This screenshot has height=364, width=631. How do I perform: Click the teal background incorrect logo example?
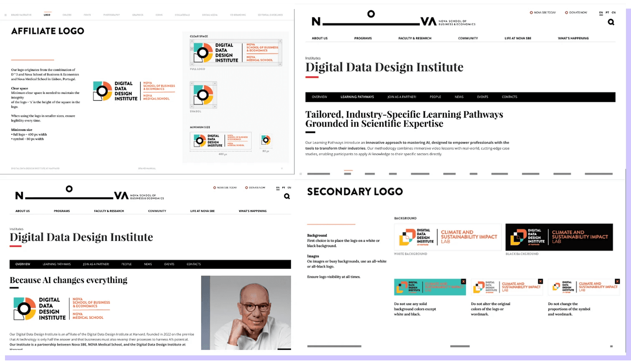click(430, 287)
